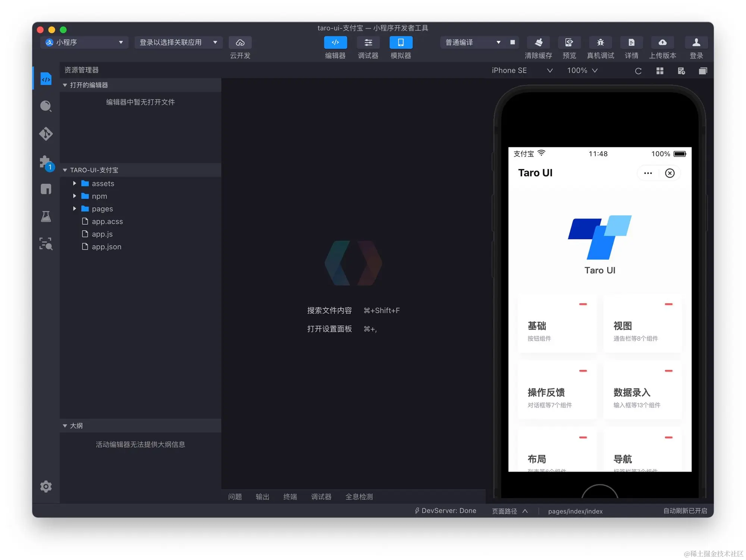746x560 pixels.
Task: Click the login button at top right
Action: [696, 43]
